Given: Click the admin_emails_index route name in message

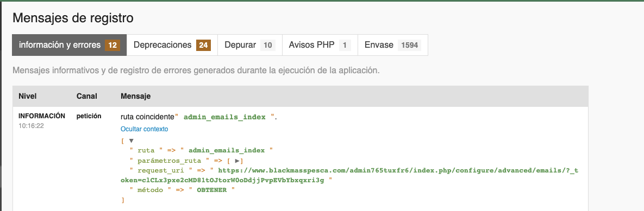Looking at the screenshot, I should coord(224,117).
